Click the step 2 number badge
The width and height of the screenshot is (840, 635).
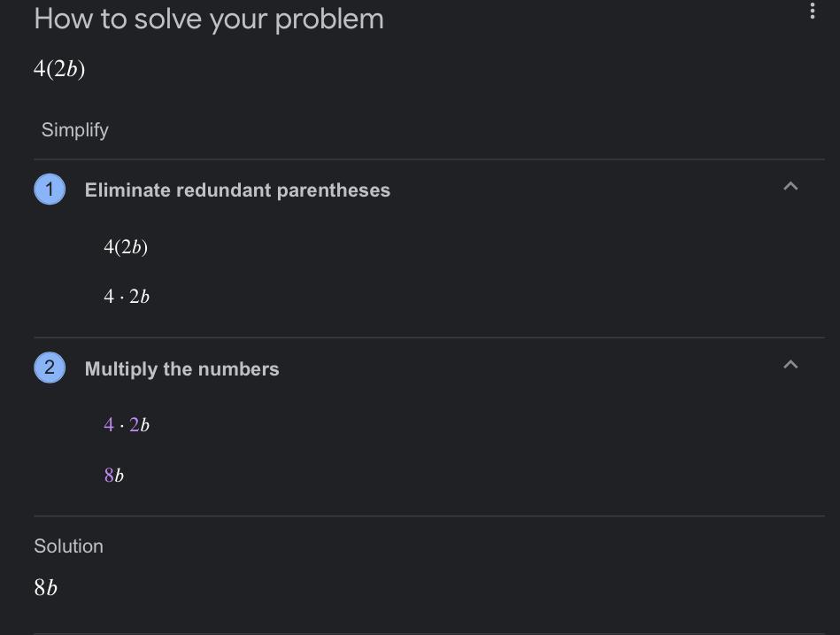point(50,368)
